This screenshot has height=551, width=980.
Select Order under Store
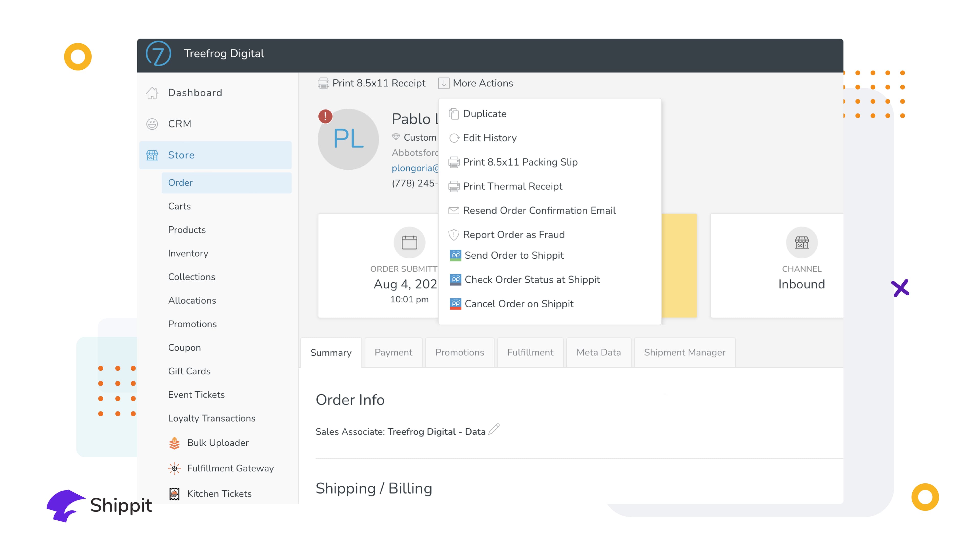click(x=227, y=183)
